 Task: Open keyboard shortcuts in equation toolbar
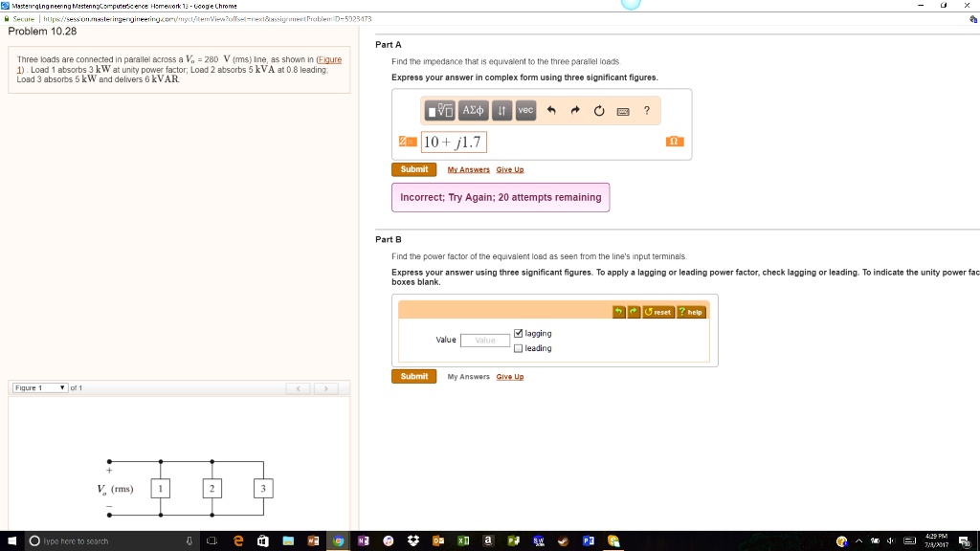(x=623, y=111)
